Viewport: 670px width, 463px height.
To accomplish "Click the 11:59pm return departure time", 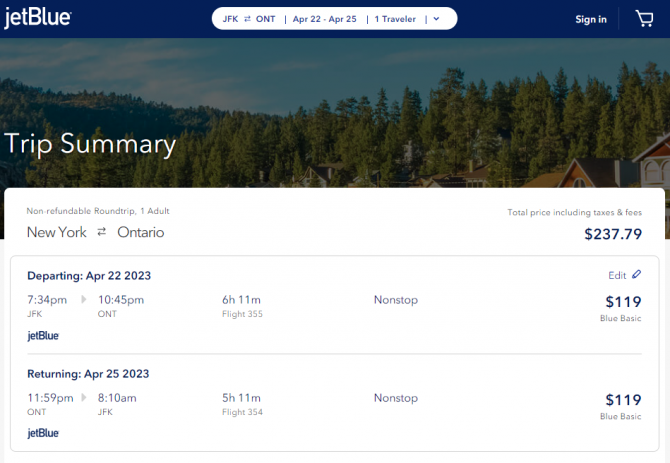I will pyautogui.click(x=50, y=398).
